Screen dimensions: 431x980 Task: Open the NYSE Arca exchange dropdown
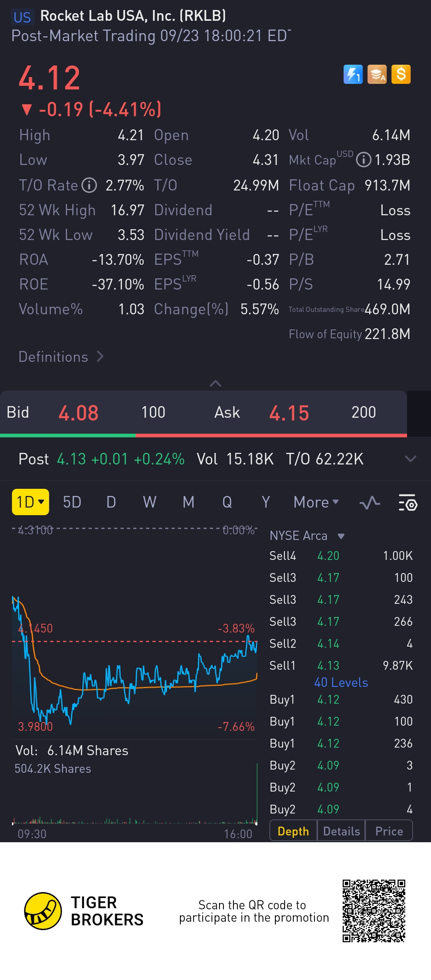point(307,536)
